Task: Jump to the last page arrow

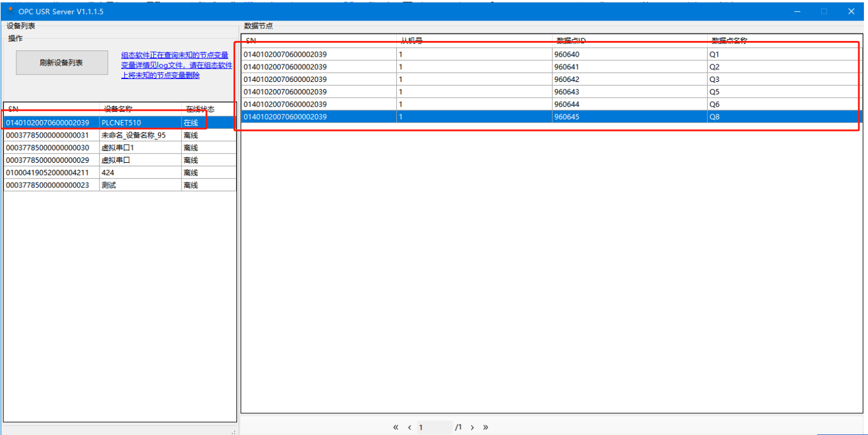Action: click(x=486, y=427)
